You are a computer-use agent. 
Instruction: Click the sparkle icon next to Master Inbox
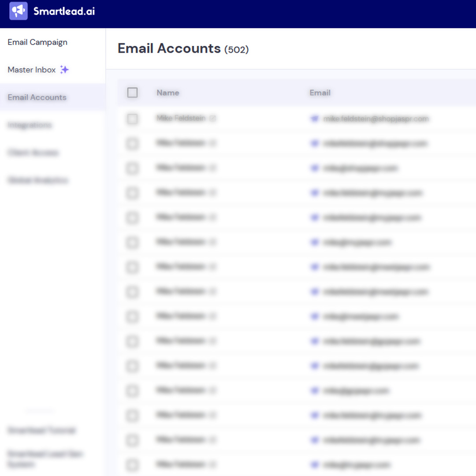[x=64, y=69]
